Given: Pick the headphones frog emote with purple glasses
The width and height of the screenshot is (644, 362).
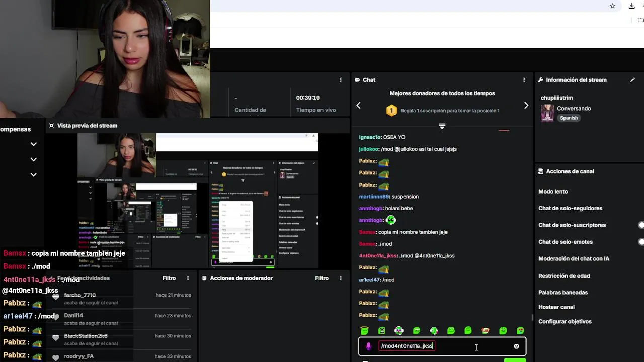Looking at the screenshot, I should [399, 330].
